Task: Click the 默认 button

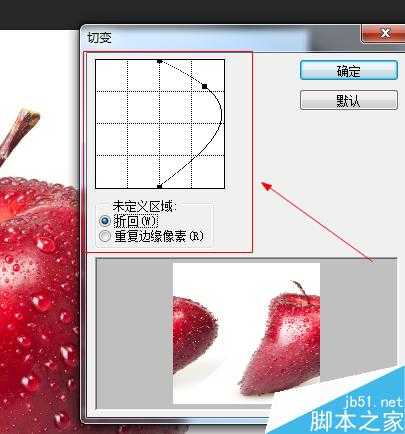Action: (349, 100)
